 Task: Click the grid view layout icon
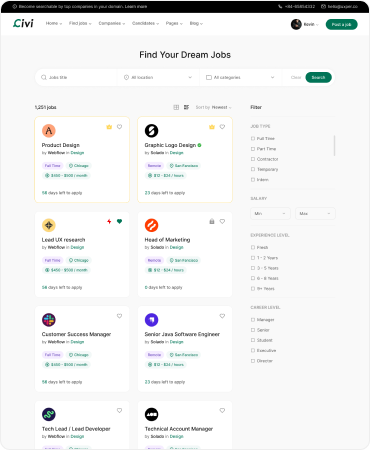click(176, 107)
